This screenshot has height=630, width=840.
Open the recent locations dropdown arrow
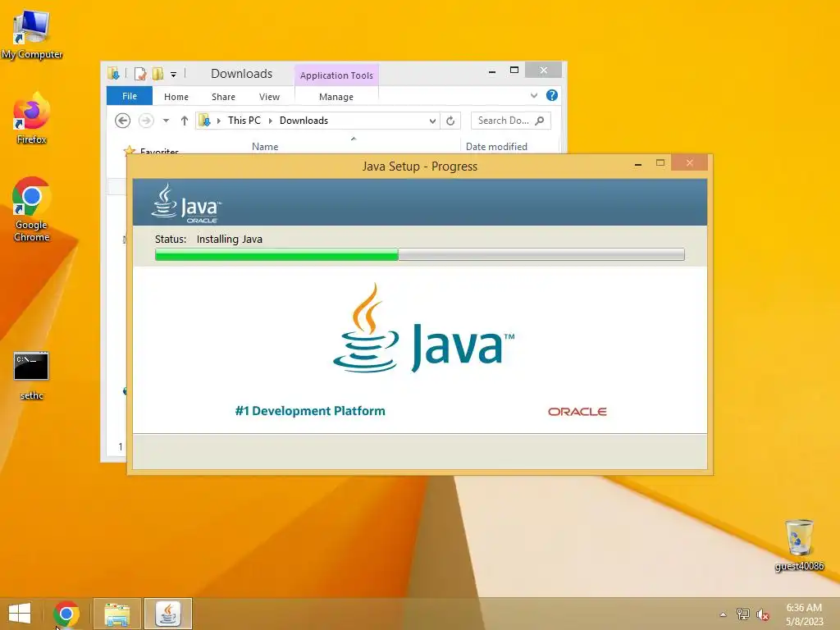click(166, 121)
